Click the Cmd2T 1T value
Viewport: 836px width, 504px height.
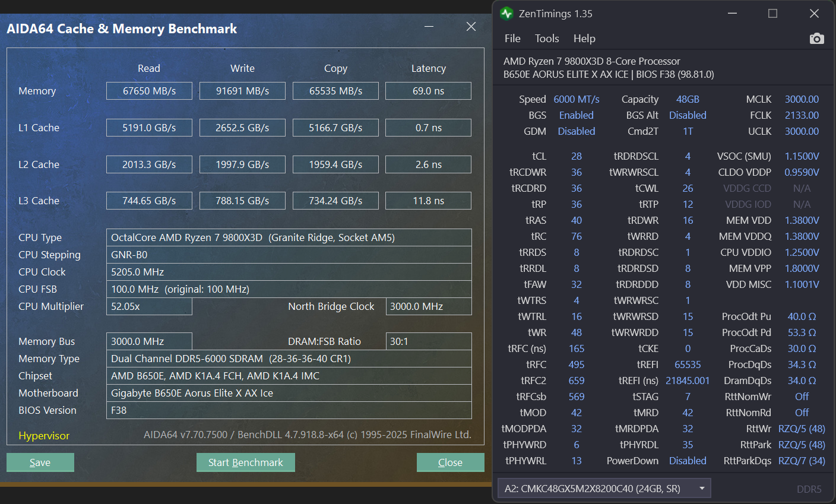[x=688, y=131]
